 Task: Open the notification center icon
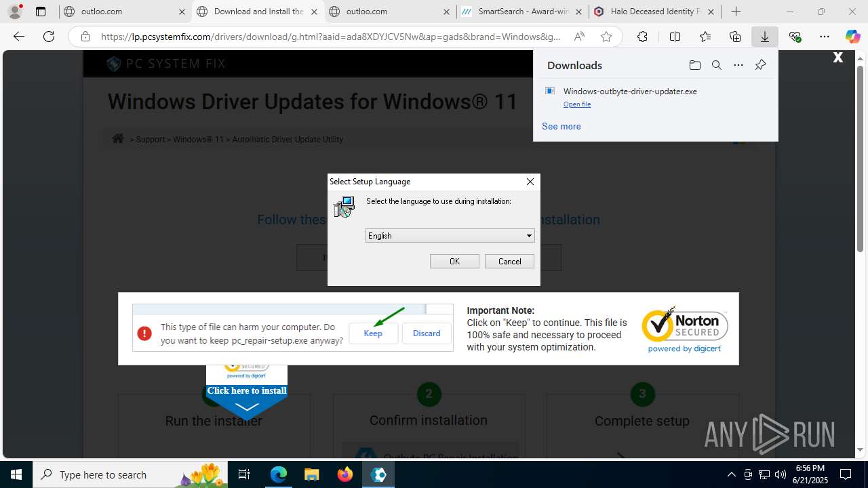click(x=846, y=474)
